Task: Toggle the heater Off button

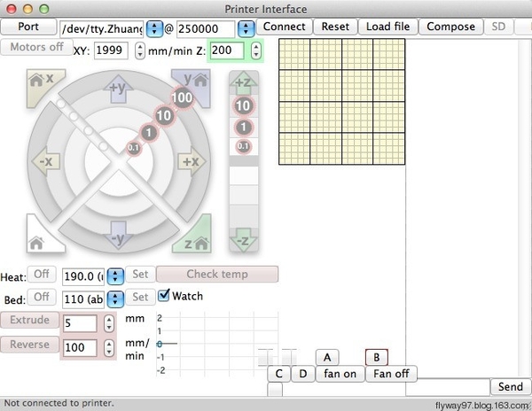Action: (x=40, y=275)
